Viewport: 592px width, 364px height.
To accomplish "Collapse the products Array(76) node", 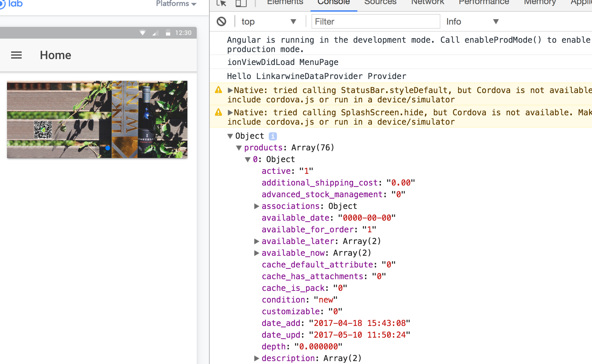I will [x=239, y=148].
